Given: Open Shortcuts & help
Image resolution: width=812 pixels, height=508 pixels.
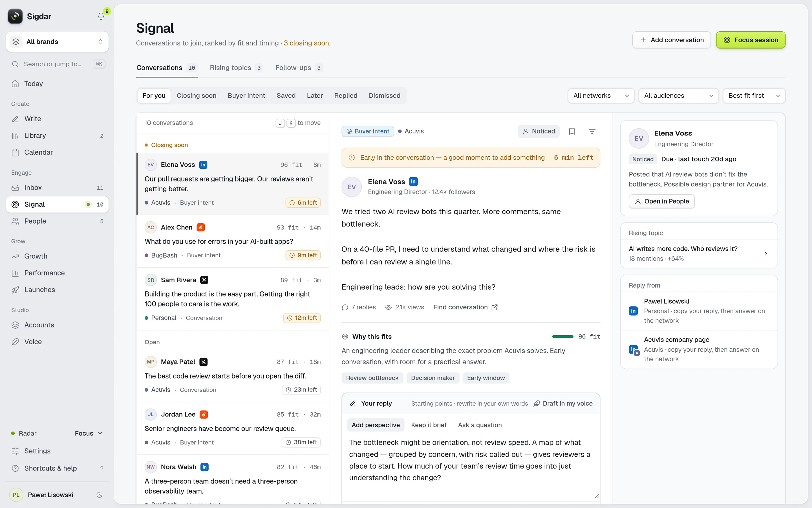Looking at the screenshot, I should (x=57, y=468).
